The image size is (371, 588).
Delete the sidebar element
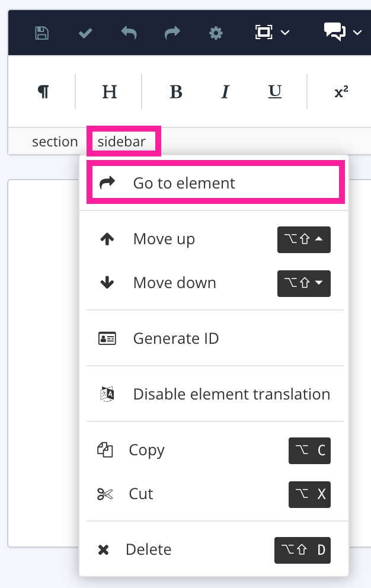148,549
